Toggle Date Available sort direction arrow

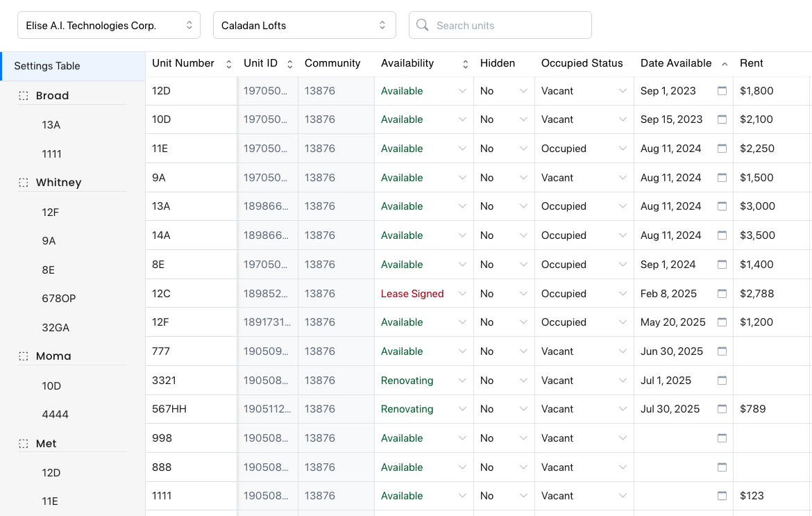[x=725, y=64]
